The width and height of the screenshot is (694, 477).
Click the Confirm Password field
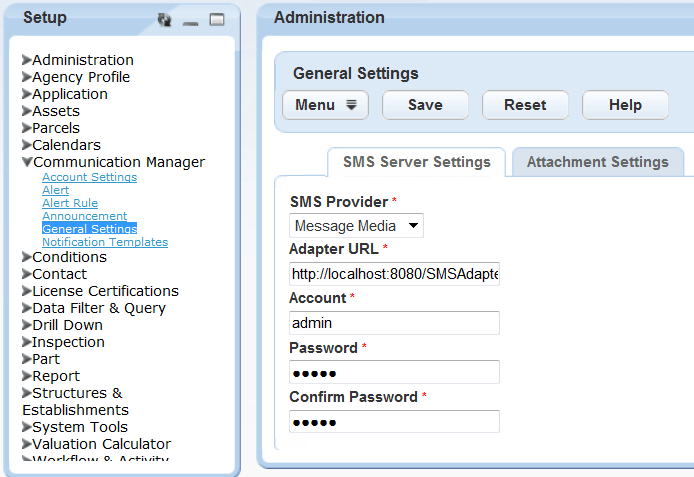click(394, 422)
